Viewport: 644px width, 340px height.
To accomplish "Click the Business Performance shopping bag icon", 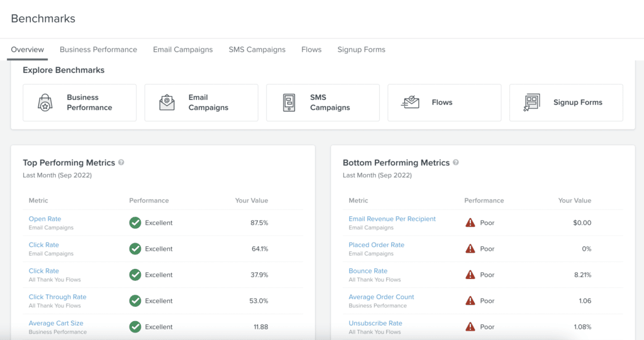I will pyautogui.click(x=45, y=102).
